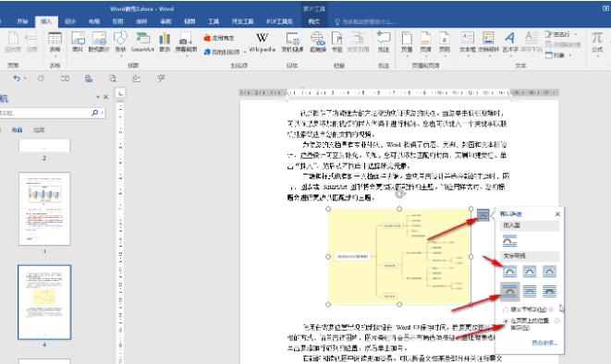This screenshot has height=364, width=611.
Task: Open My Add-ins button
Action: pos(222,52)
